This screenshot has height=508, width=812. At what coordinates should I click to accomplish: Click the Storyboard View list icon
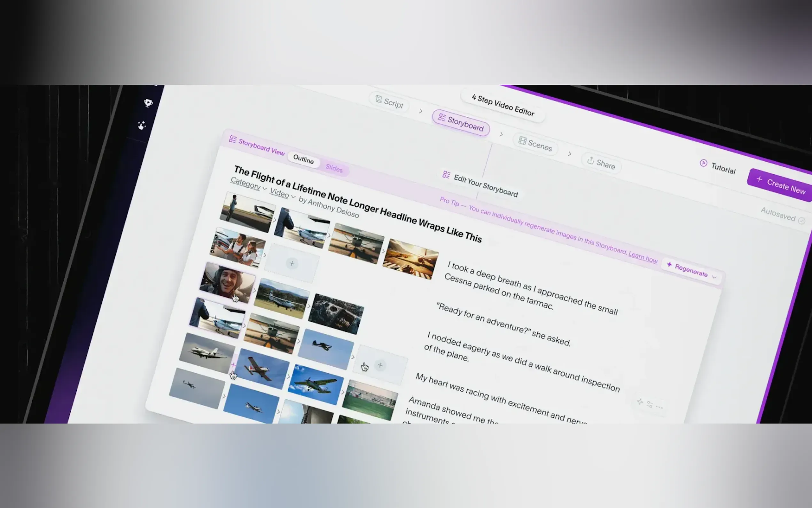[233, 139]
